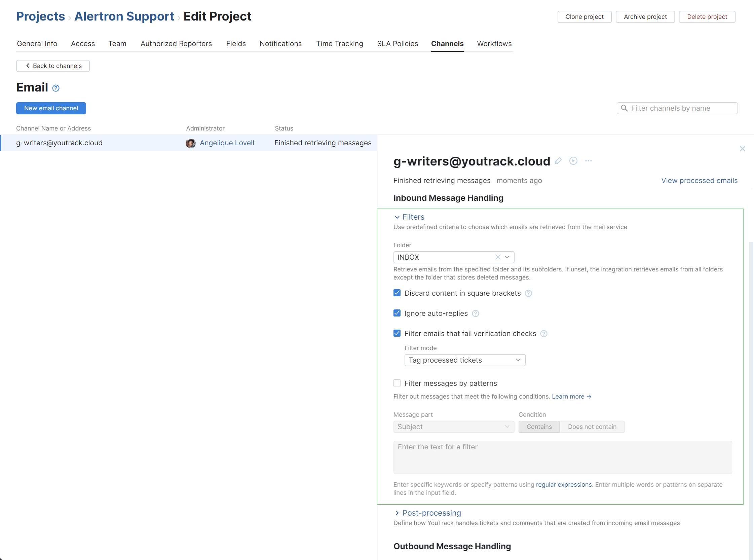The image size is (754, 560).
Task: Click help icon for Discard content option
Action: point(528,294)
